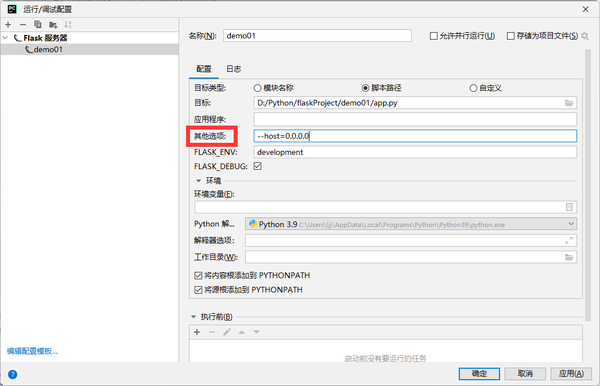
Task: Click the 应用 button
Action: click(x=571, y=373)
